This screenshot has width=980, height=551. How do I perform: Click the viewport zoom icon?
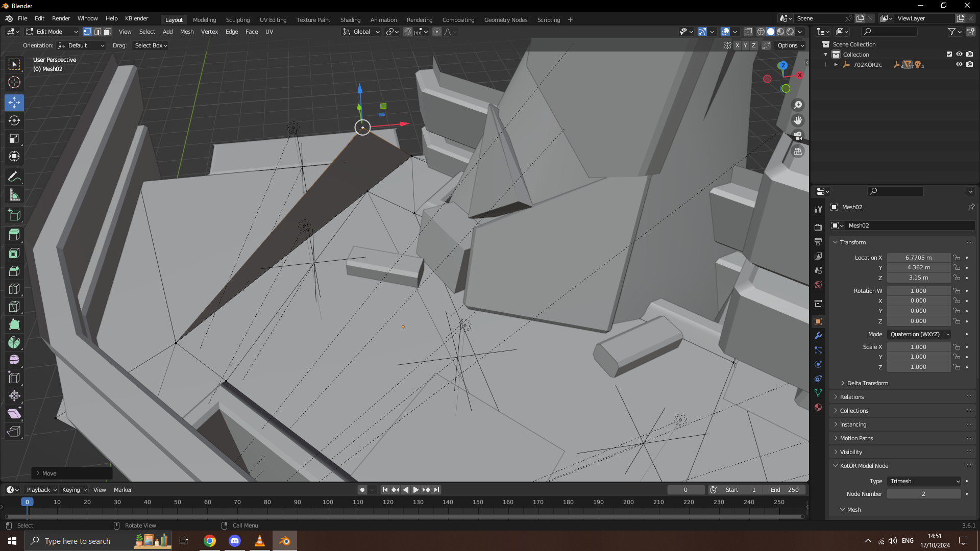coord(798,105)
